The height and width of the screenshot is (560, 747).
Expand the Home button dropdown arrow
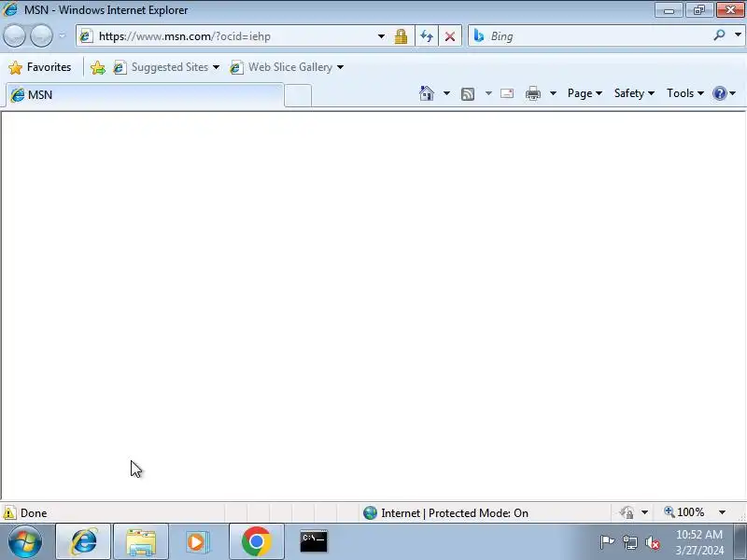click(x=446, y=93)
